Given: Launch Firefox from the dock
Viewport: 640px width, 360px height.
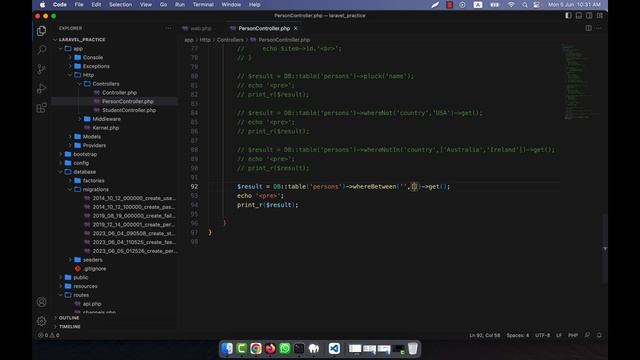Looking at the screenshot, I should (270, 349).
